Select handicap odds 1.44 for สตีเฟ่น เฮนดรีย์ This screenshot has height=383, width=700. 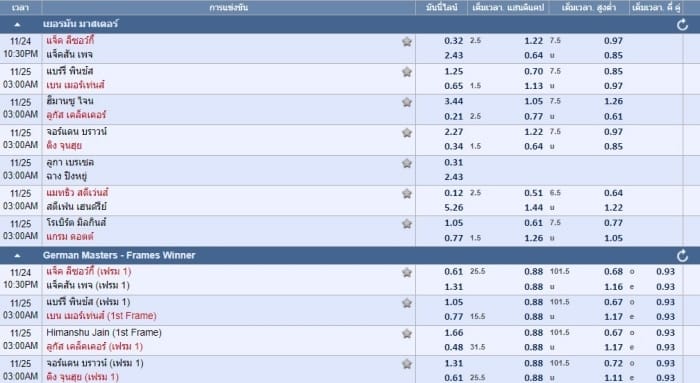click(533, 208)
